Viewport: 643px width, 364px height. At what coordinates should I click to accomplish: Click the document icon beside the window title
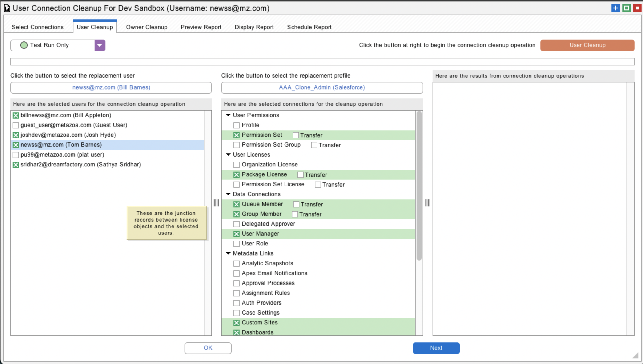click(7, 8)
